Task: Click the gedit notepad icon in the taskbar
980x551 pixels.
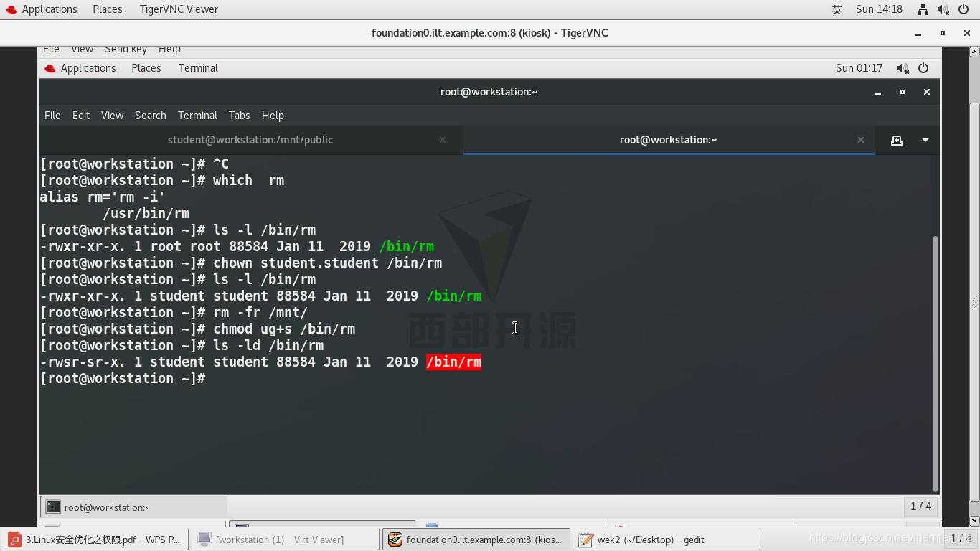Action: click(x=585, y=540)
